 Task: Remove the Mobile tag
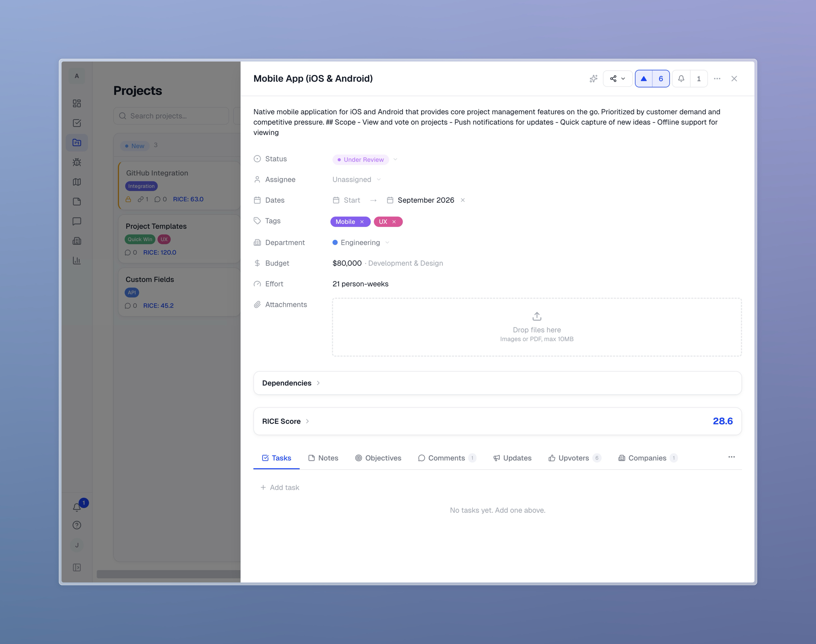coord(362,222)
